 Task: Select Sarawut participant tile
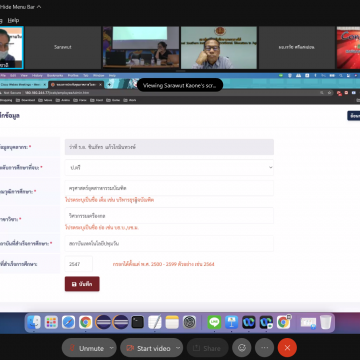(63, 47)
